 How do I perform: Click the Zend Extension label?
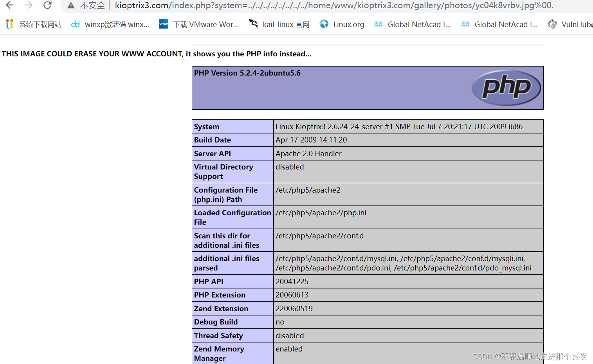pyautogui.click(x=221, y=309)
